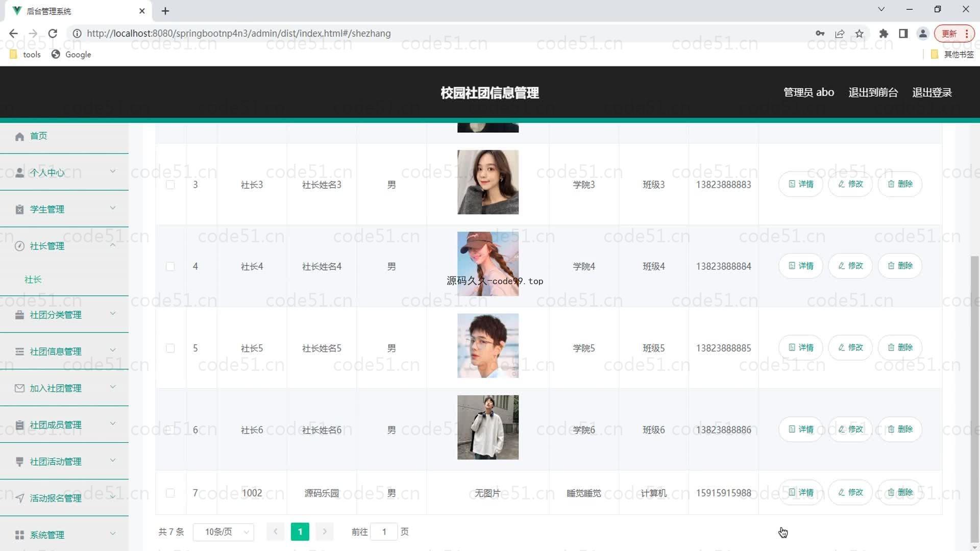Click the person icon for 个人中心
980x551 pixels.
pos(19,172)
